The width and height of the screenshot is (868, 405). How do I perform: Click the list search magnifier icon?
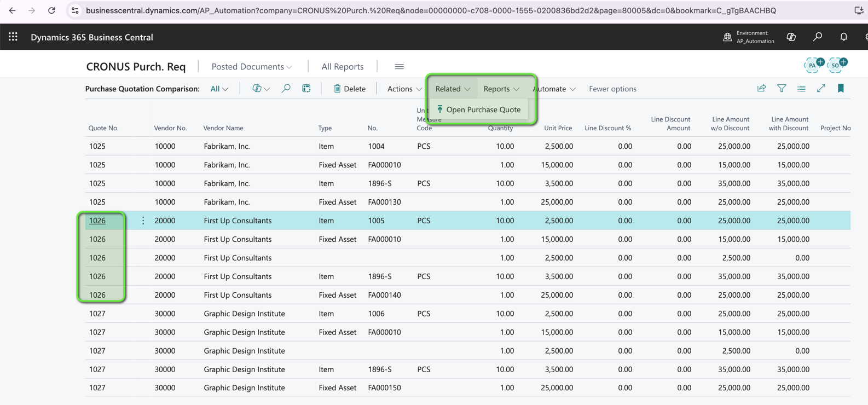tap(286, 89)
